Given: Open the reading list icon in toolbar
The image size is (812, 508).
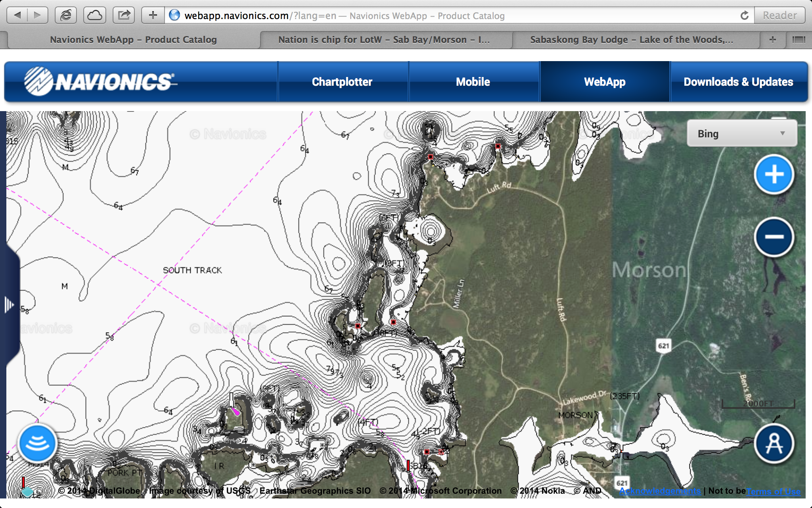Looking at the screenshot, I should coord(65,15).
